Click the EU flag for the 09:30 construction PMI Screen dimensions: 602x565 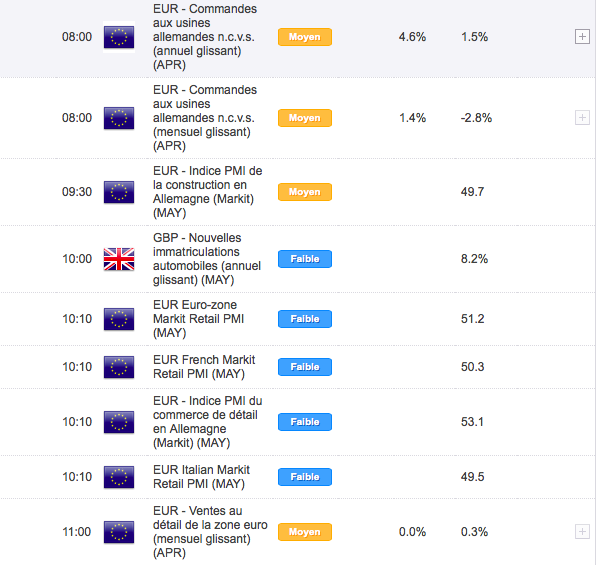coord(119,192)
